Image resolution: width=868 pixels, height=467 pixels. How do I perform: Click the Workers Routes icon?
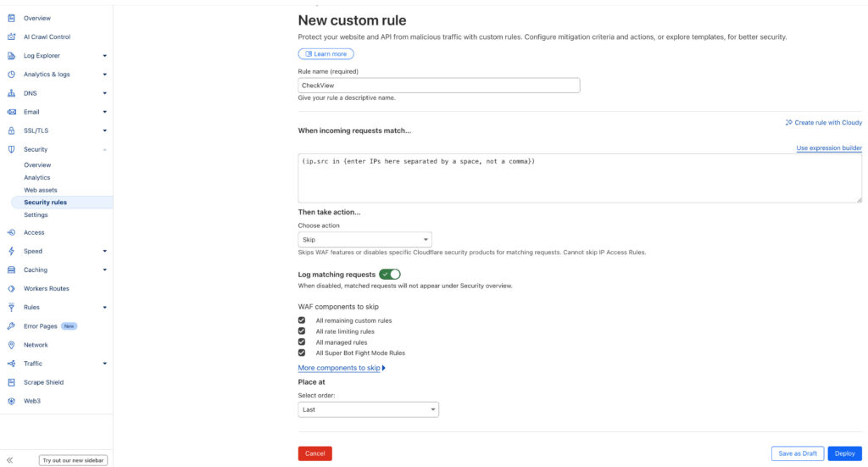11,289
